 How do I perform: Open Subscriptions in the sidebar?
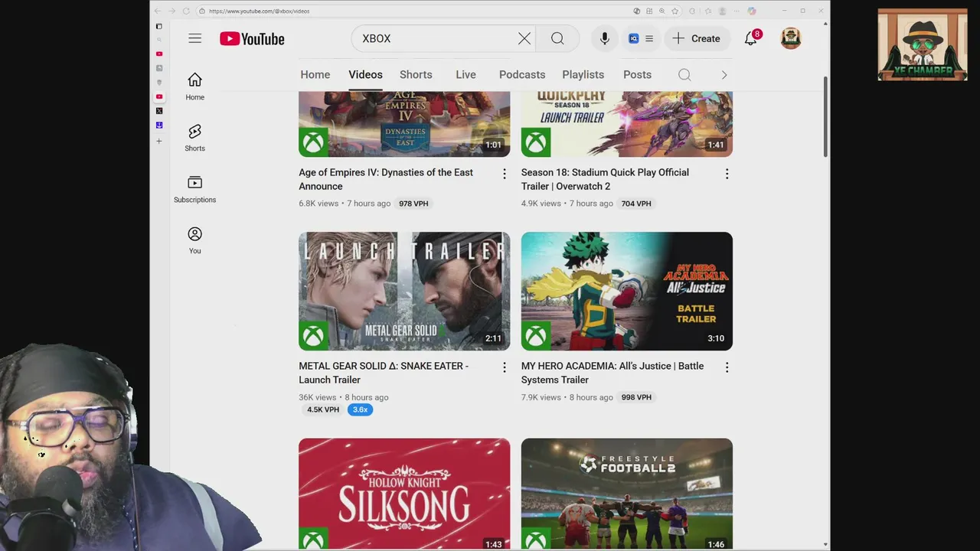click(195, 189)
